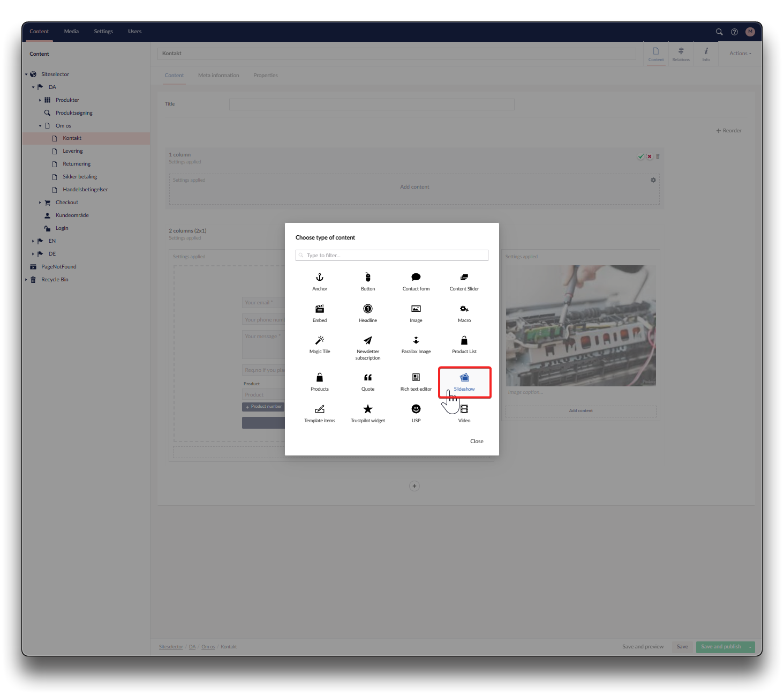Select the Anchor content type icon
784x695 pixels.
(320, 278)
